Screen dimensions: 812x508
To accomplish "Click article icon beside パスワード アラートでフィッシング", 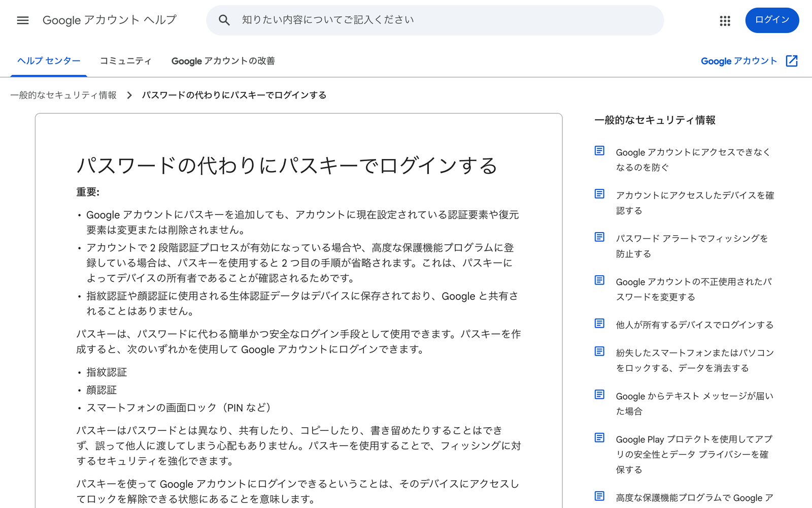I will point(599,237).
